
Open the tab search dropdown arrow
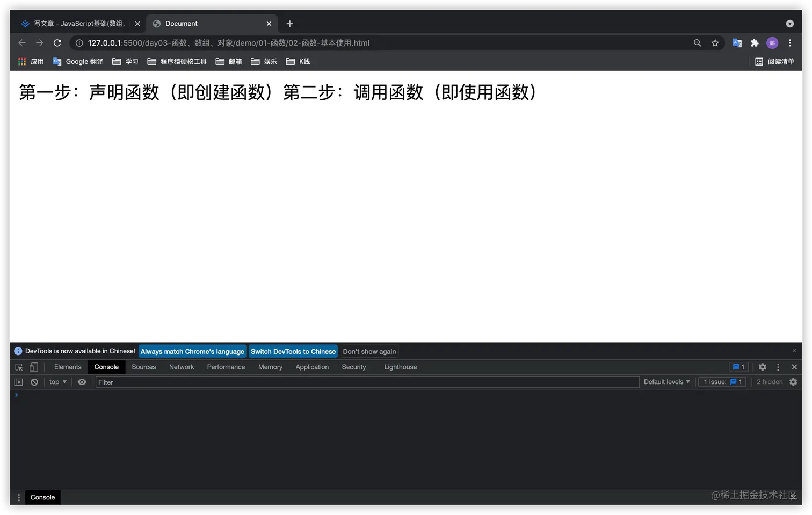(x=789, y=24)
